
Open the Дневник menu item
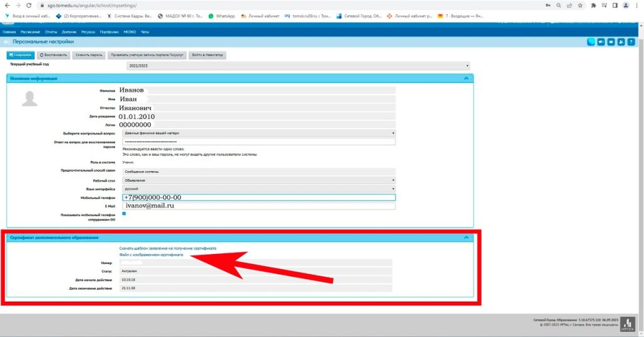point(70,31)
